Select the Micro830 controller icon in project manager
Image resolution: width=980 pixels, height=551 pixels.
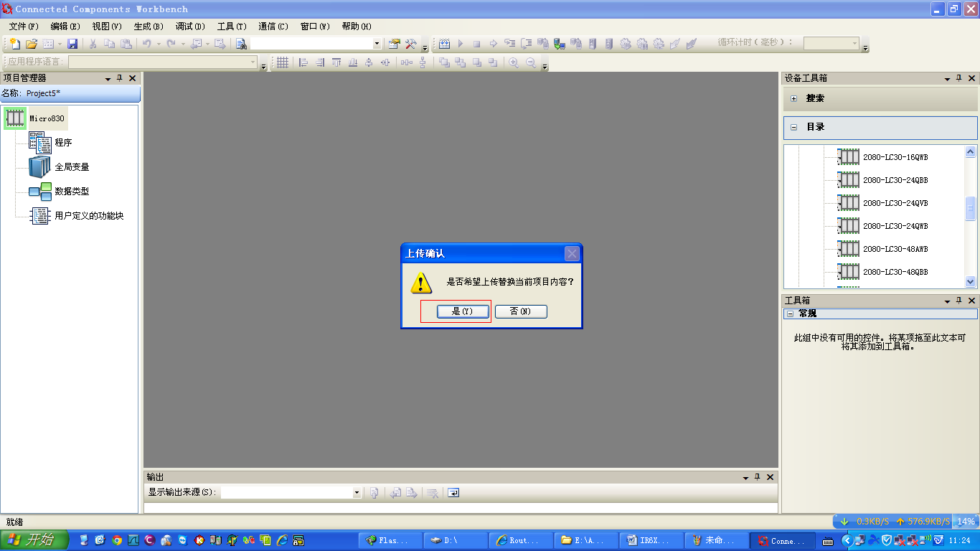tap(14, 118)
